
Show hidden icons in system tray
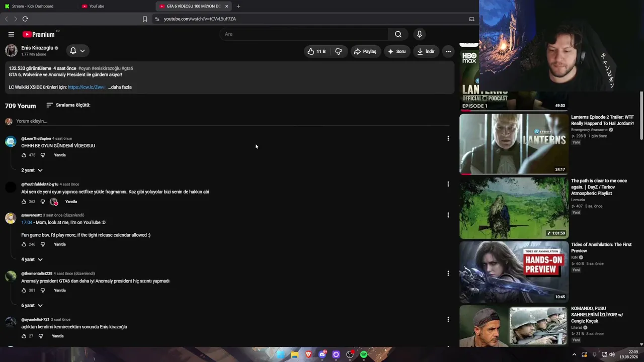[x=574, y=354]
